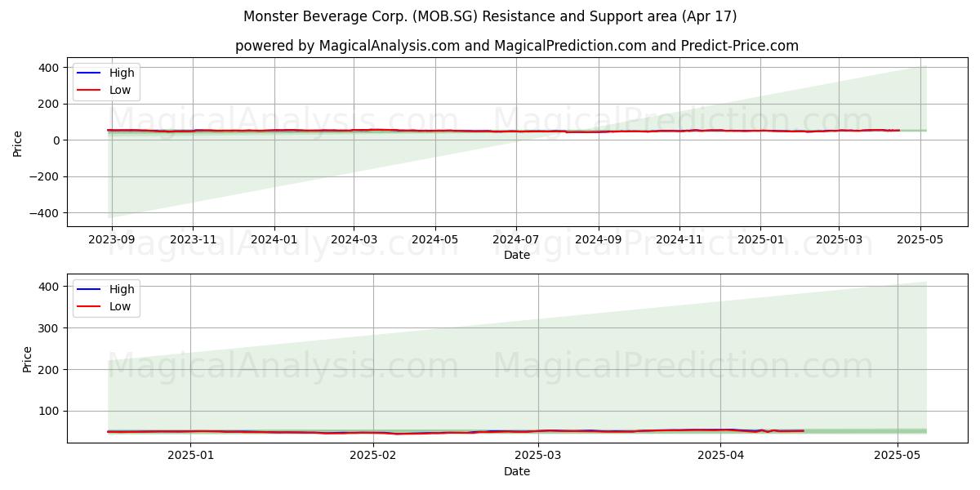Click the 'Price' axis label of the top chart

[18, 143]
